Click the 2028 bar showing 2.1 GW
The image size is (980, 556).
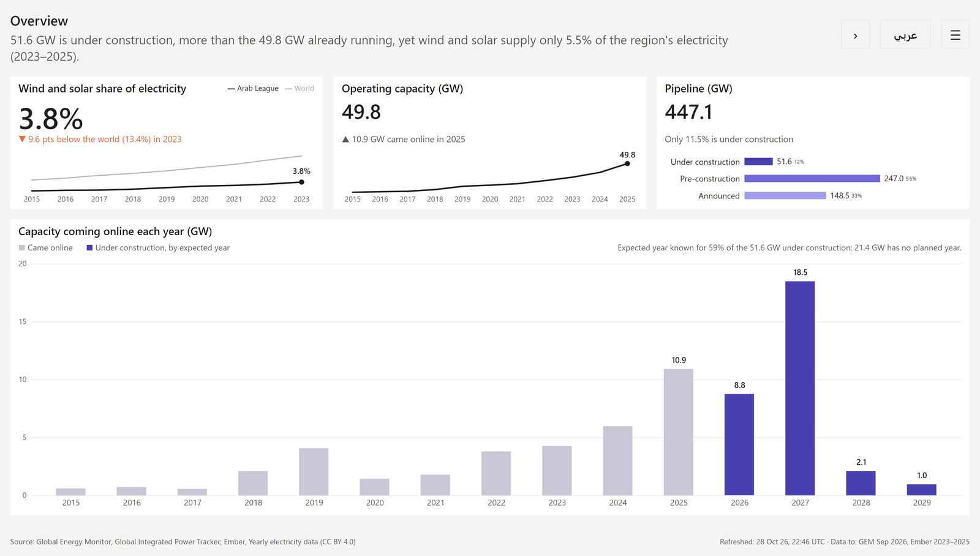[x=861, y=483]
